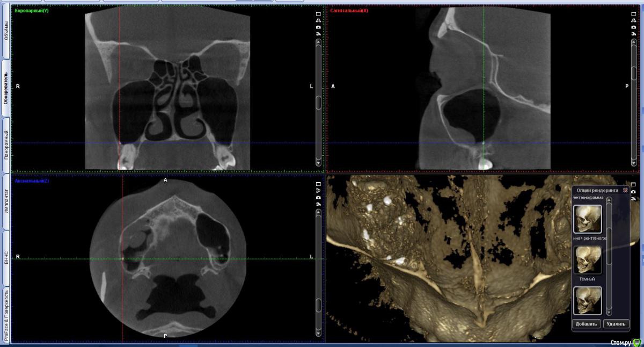Close the Опции рендеринга panel
Viewport: 644px width, 347px height.
[x=625, y=190]
